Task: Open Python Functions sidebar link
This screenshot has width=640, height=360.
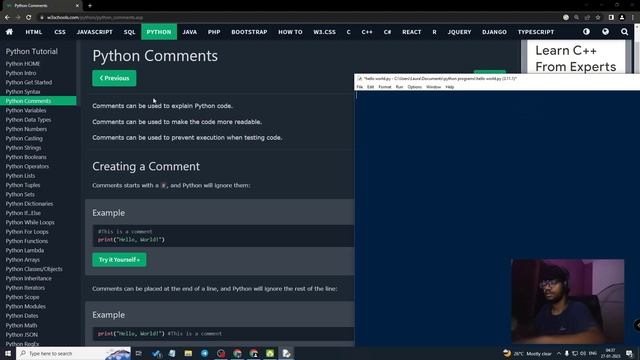Action: [x=27, y=241]
